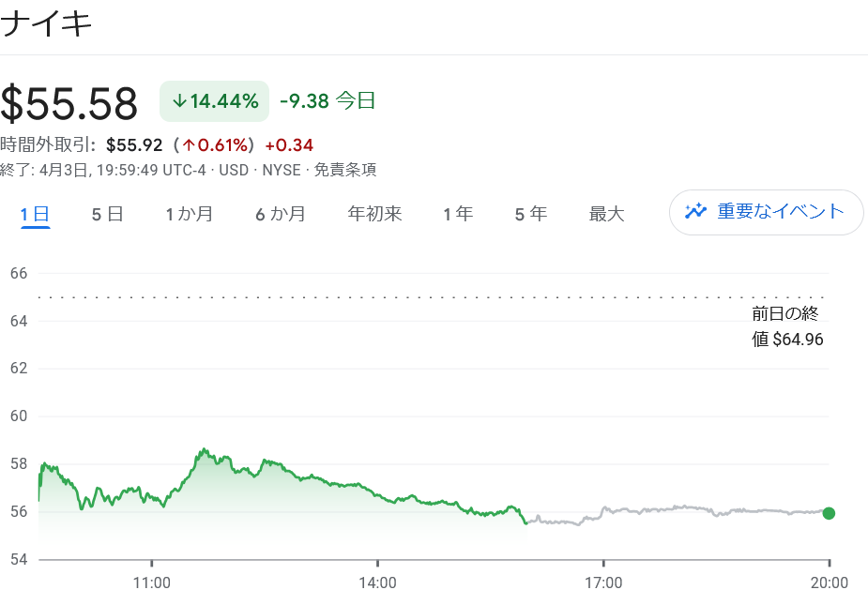Select the 年初来 tab

click(374, 214)
